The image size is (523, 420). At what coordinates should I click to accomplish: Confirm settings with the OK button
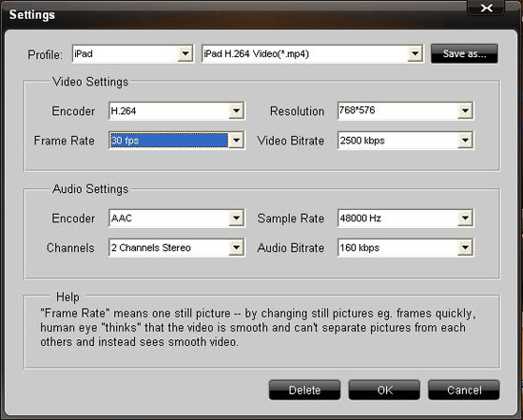coord(384,390)
